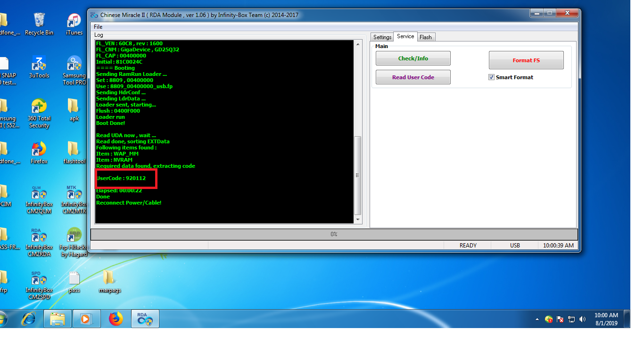Select the pass text file icon

click(74, 282)
